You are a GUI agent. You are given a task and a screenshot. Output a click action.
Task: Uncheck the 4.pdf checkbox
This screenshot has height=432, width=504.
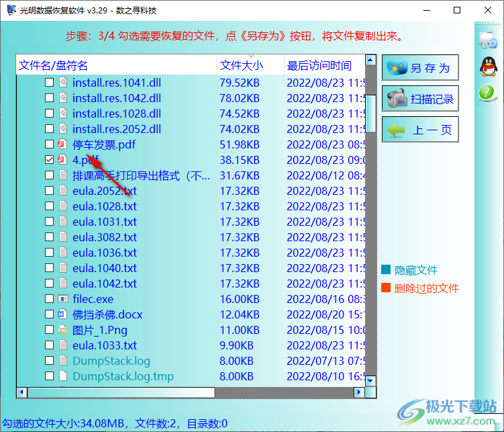tap(49, 159)
